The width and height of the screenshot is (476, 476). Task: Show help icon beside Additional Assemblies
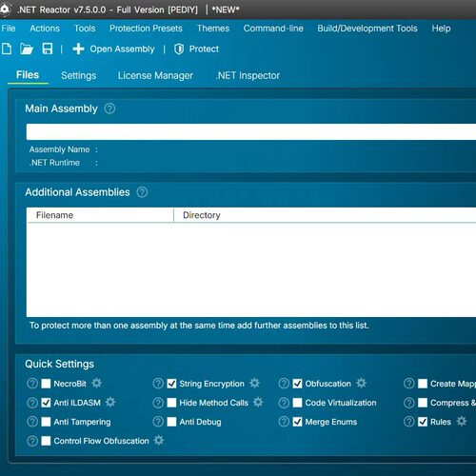(142, 192)
